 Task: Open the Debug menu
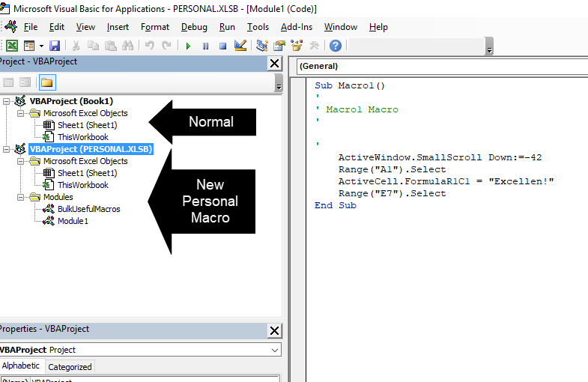click(194, 27)
